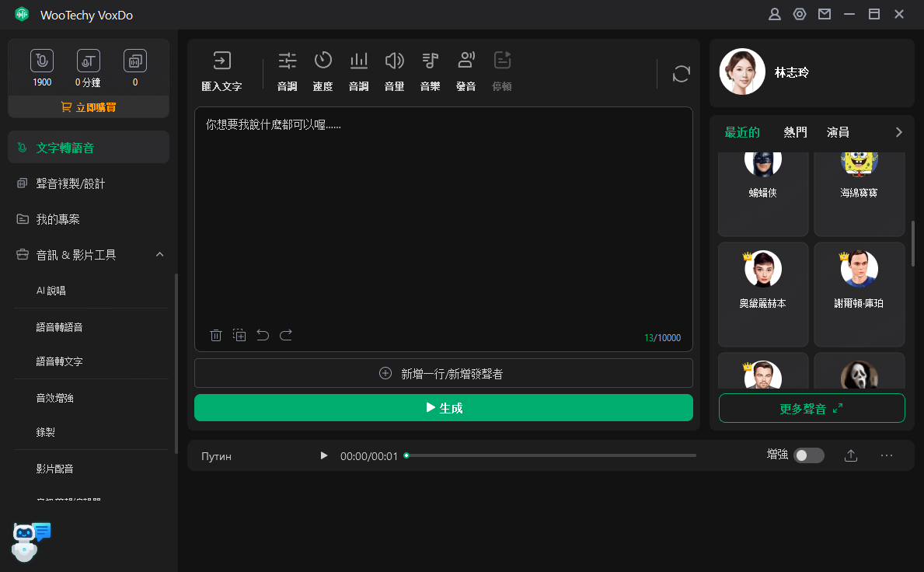Image resolution: width=924 pixels, height=572 pixels.
Task: Click the 13/10000 character counter
Action: tap(662, 337)
